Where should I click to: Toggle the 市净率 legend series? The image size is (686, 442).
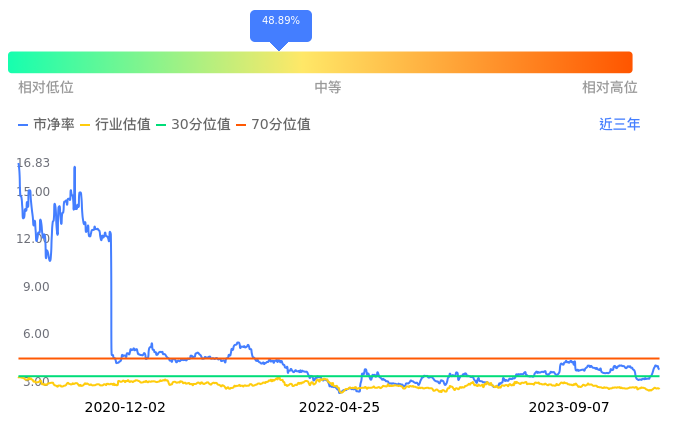pyautogui.click(x=46, y=125)
